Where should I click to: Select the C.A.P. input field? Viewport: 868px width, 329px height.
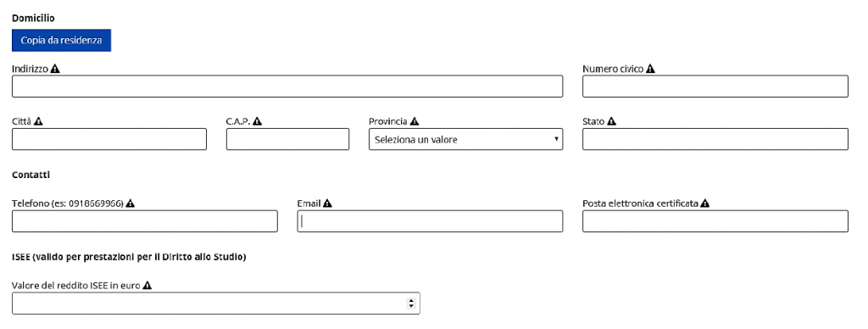pos(288,139)
